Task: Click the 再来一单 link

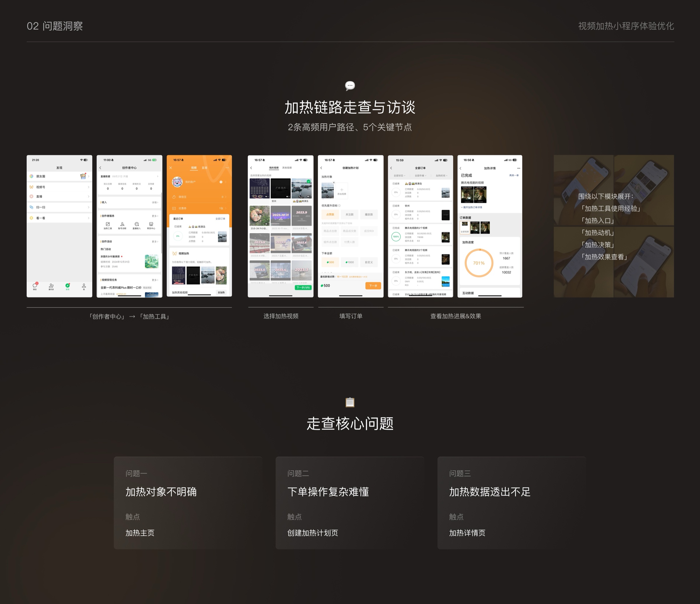Action: [514, 175]
